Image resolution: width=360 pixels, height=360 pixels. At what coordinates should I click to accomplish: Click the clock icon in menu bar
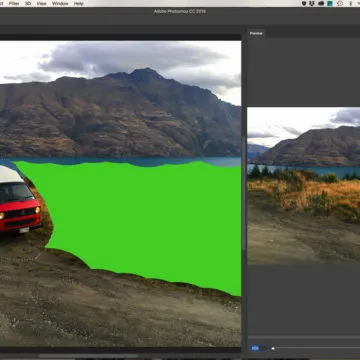(x=340, y=3)
